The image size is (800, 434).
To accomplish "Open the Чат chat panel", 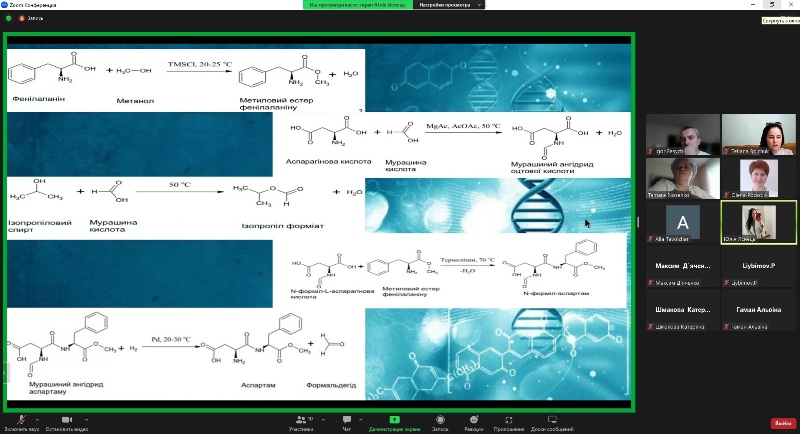I will (x=347, y=423).
